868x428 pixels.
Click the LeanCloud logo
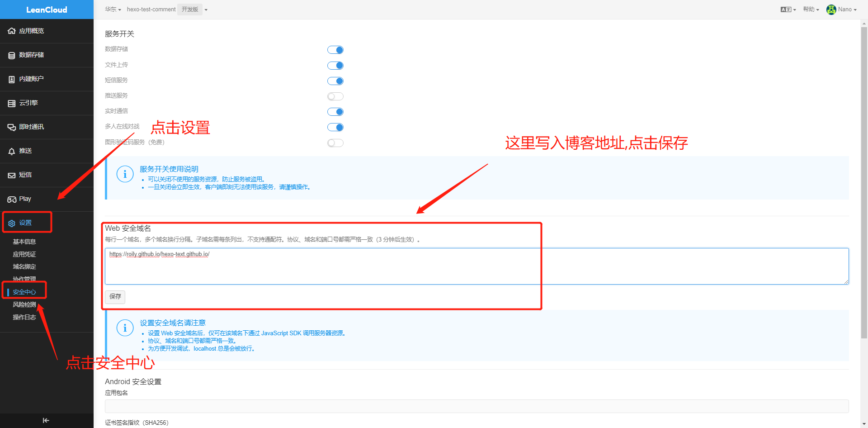point(47,10)
